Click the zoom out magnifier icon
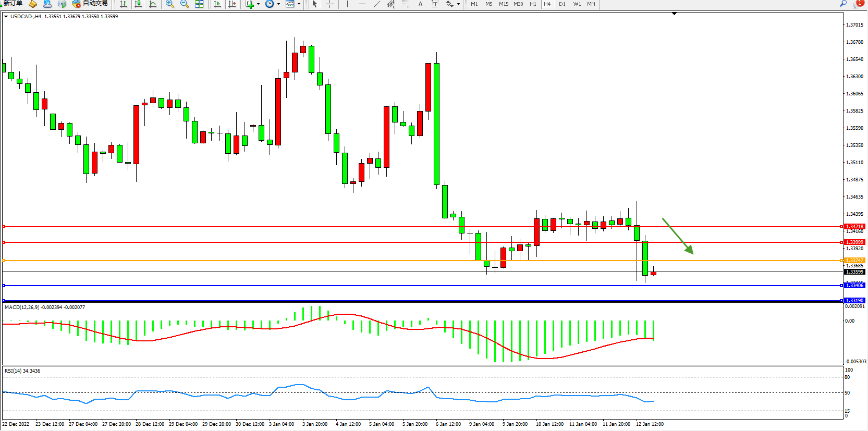This screenshot has height=431, width=868. [x=184, y=4]
